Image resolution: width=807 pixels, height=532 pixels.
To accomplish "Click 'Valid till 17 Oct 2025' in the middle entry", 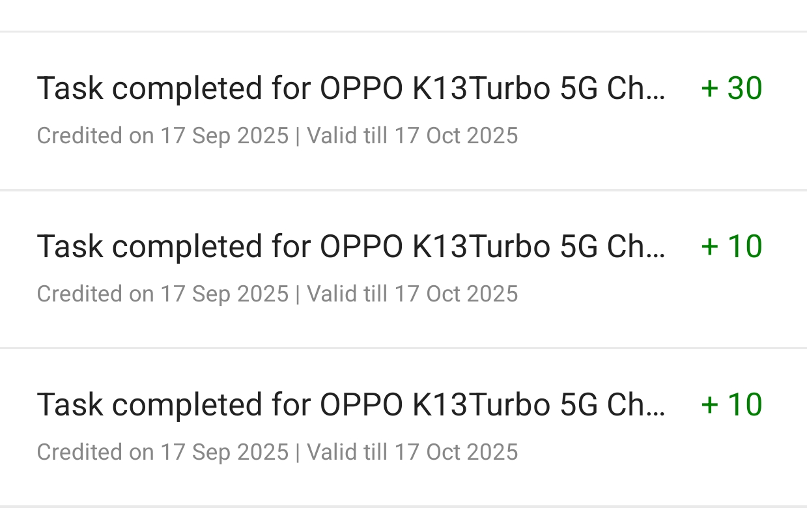I will click(412, 294).
